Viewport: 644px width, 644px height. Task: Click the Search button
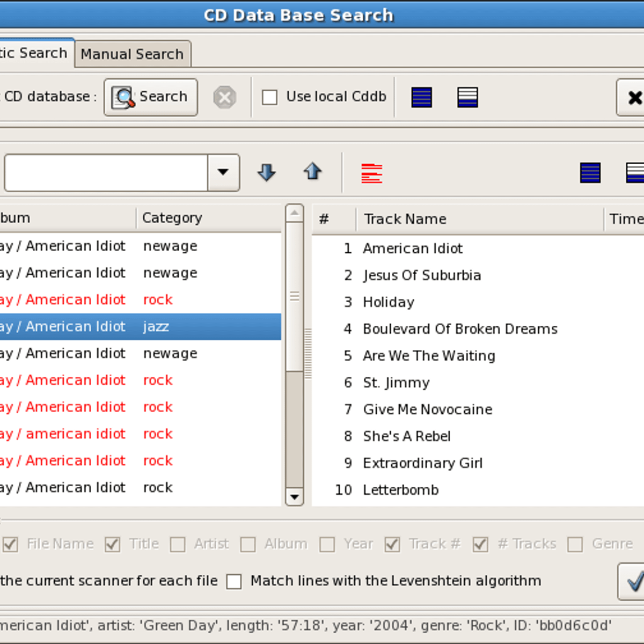(x=151, y=97)
